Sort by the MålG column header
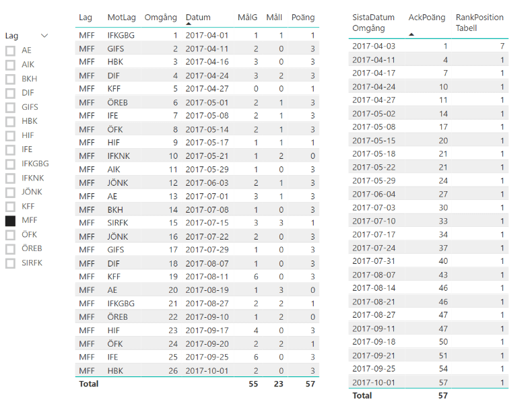 tap(248, 18)
